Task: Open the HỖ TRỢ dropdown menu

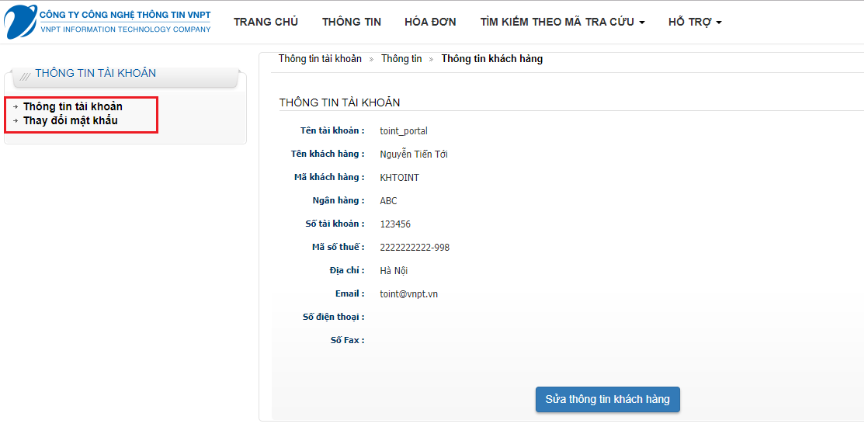Action: tap(695, 22)
